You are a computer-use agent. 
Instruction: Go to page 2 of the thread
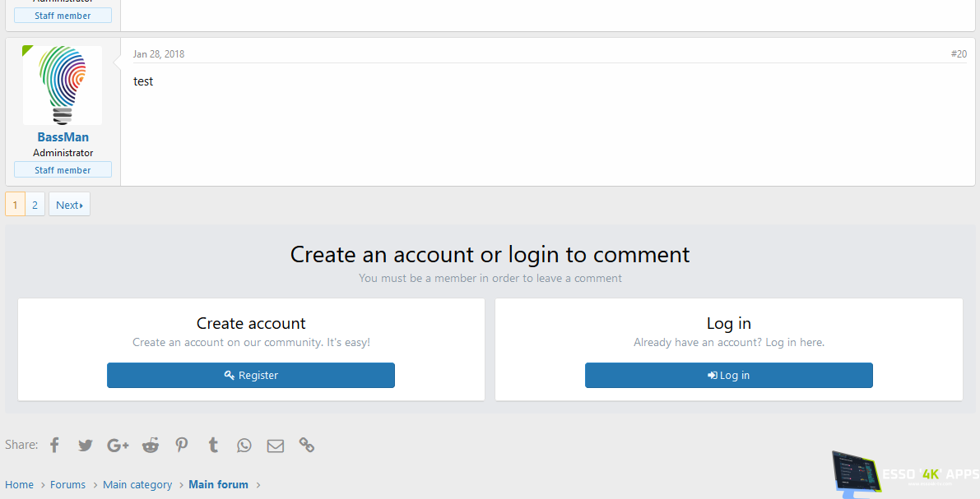point(35,204)
